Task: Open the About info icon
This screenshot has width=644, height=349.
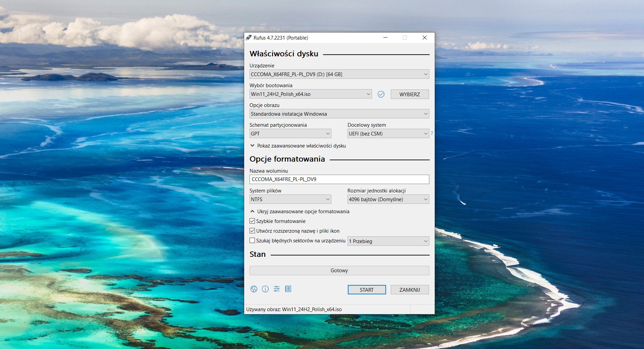Action: (265, 289)
